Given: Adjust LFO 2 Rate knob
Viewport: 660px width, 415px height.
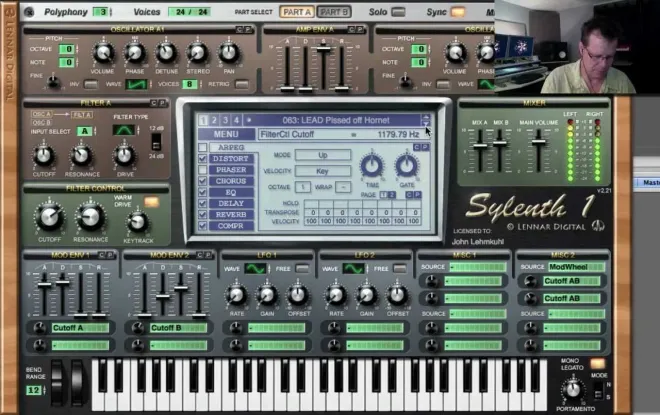Looking at the screenshot, I should 336,295.
